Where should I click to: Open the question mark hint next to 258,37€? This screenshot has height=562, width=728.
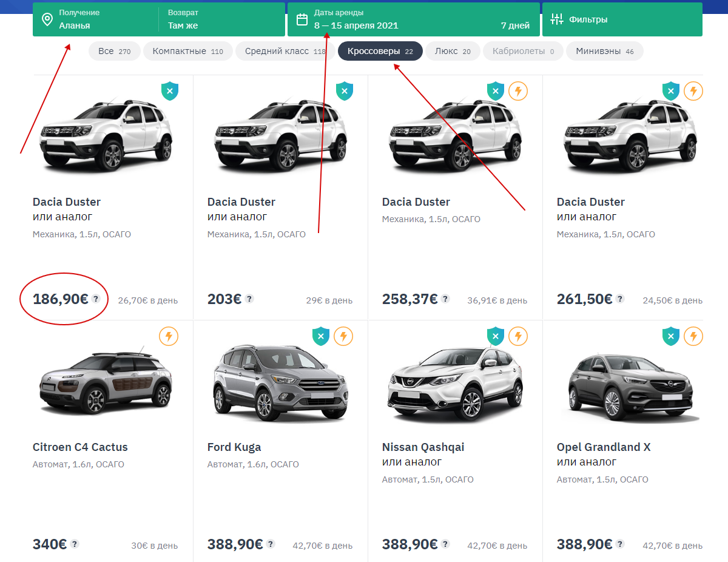[x=445, y=299]
